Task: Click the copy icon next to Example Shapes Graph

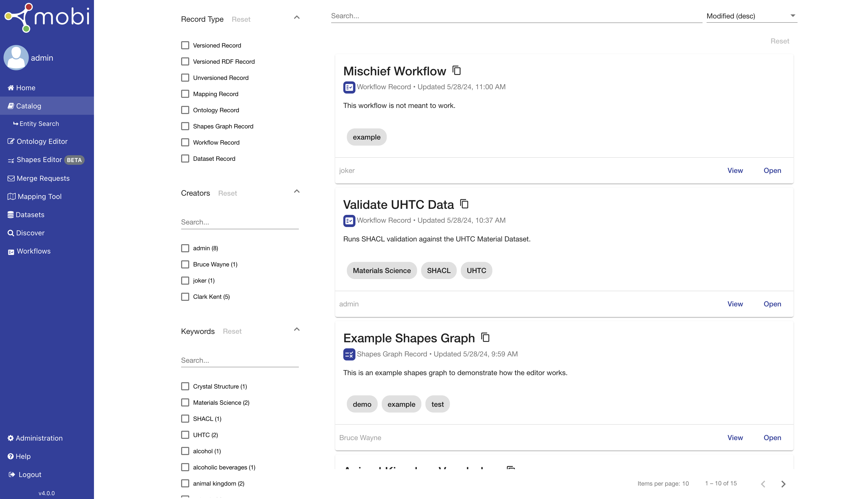Action: (485, 337)
